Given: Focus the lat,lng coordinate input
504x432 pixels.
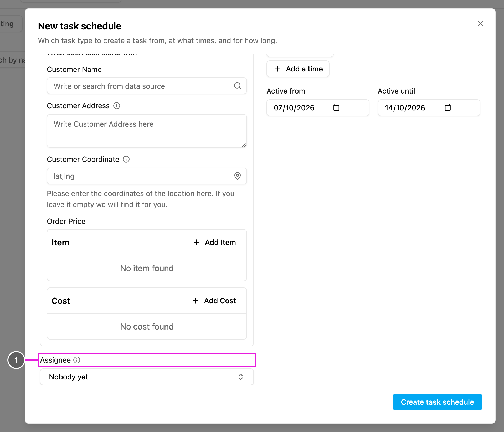Looking at the screenshot, I should [147, 176].
